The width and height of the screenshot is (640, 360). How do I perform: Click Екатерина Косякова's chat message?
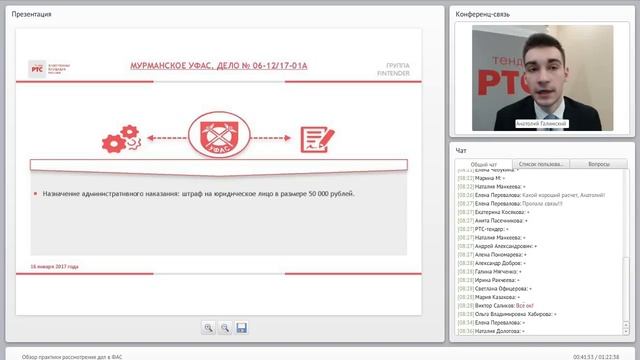click(x=493, y=212)
